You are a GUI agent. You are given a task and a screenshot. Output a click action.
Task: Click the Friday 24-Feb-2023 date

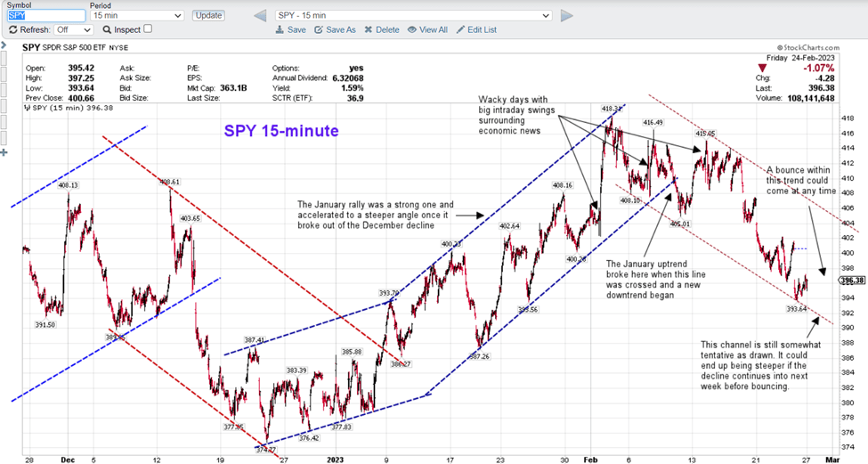tap(800, 58)
